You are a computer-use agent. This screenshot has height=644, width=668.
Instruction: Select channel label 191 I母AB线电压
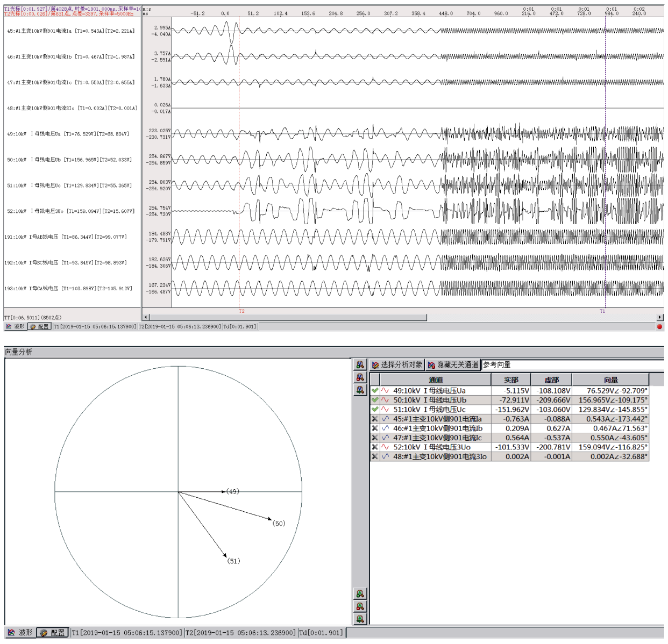click(x=66, y=237)
